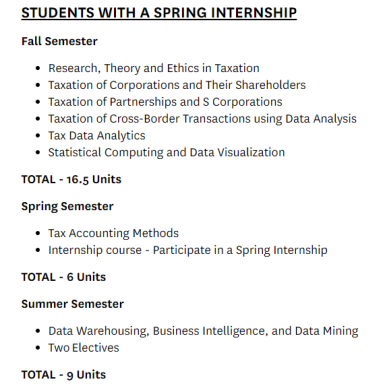Click the Tax Accounting Methods course
385x390 pixels.
pos(113,233)
